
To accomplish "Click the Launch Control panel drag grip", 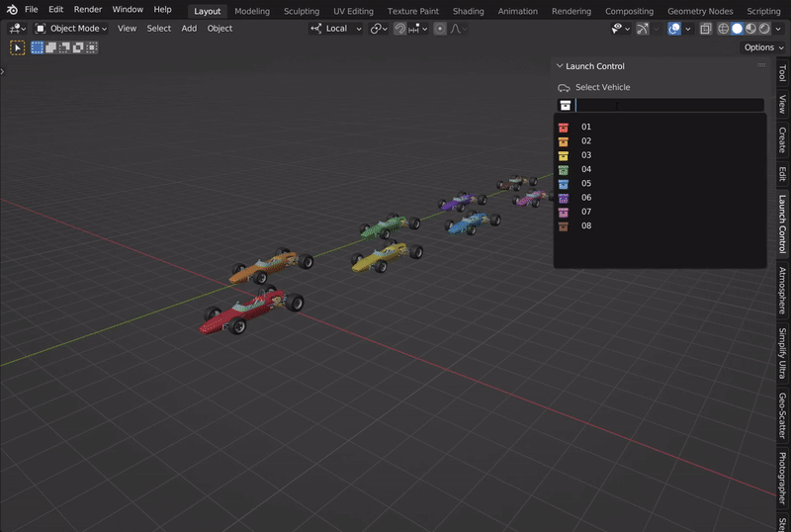I will [x=761, y=65].
